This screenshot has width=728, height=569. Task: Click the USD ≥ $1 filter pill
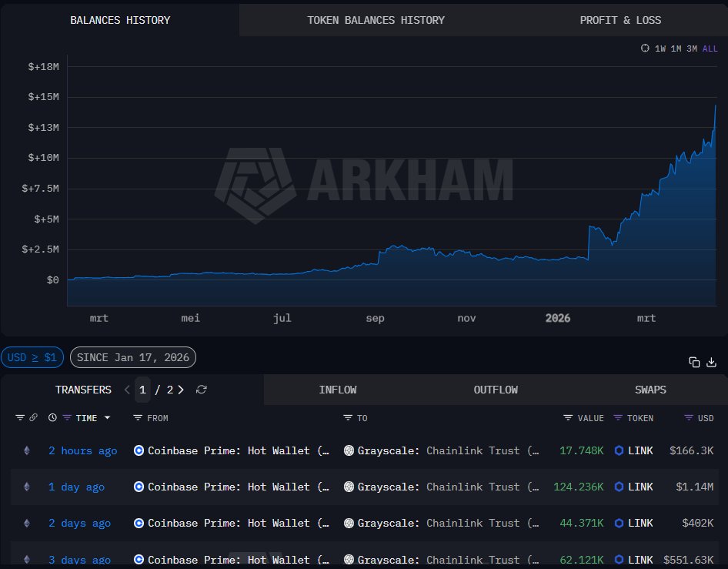tap(32, 357)
